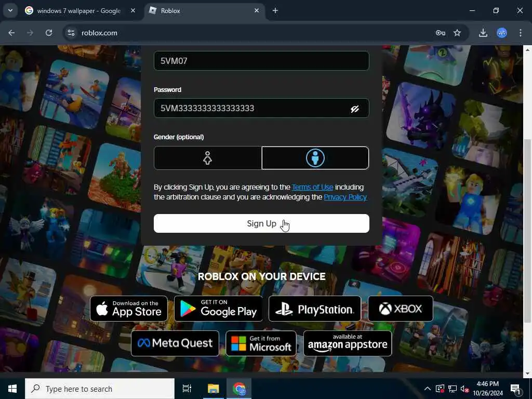
Task: Open File Explorer from the taskbar
Action: click(214, 389)
